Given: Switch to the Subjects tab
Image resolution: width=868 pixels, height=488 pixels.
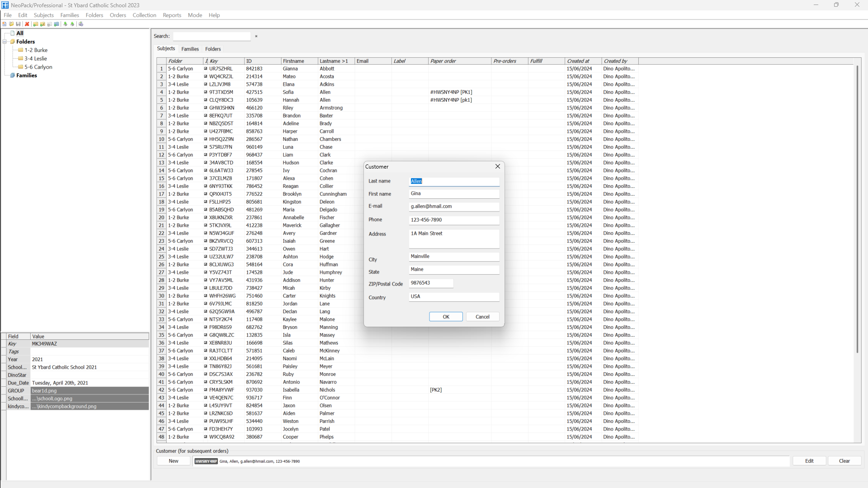Looking at the screenshot, I should click(x=166, y=48).
